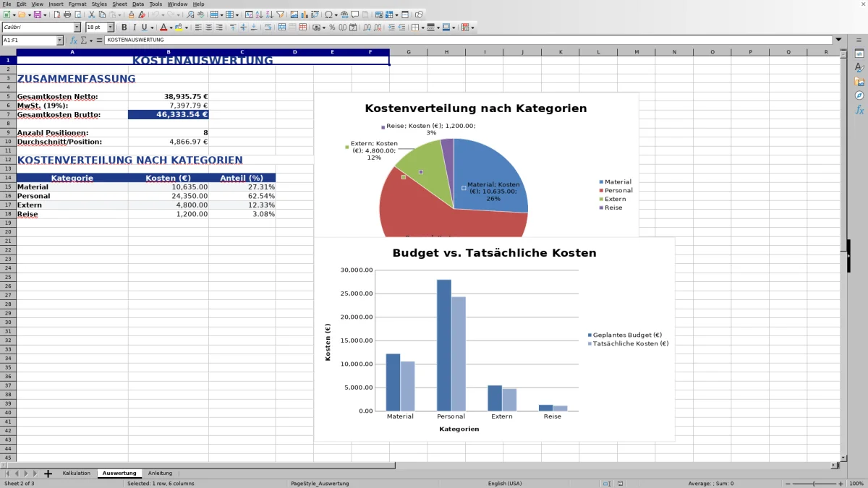The width and height of the screenshot is (868, 488).
Task: Open the font size dropdown
Action: [x=109, y=27]
